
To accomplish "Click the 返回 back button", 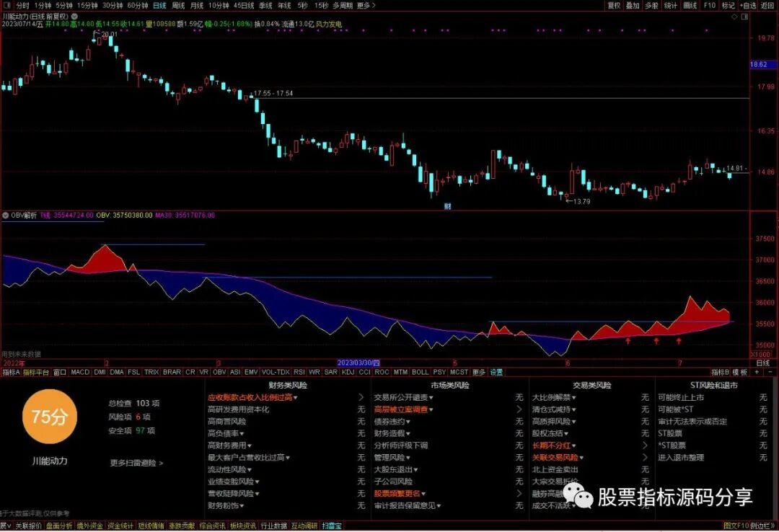I will click(767, 6).
